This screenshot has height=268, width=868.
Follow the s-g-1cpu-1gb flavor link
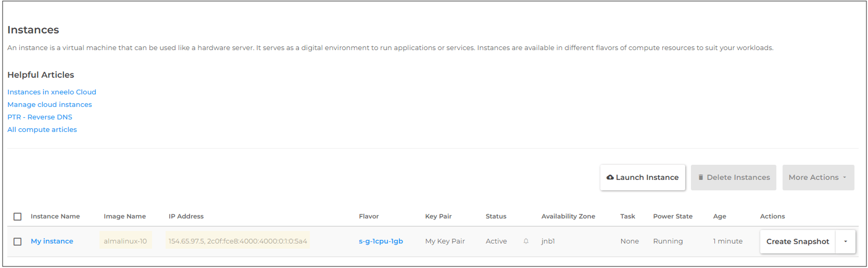tap(381, 241)
